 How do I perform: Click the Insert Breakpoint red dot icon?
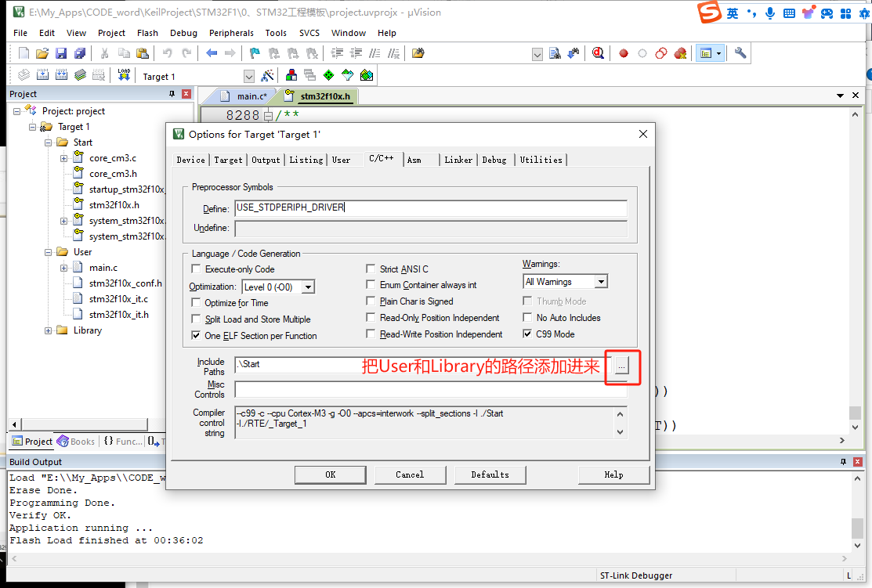[x=624, y=53]
